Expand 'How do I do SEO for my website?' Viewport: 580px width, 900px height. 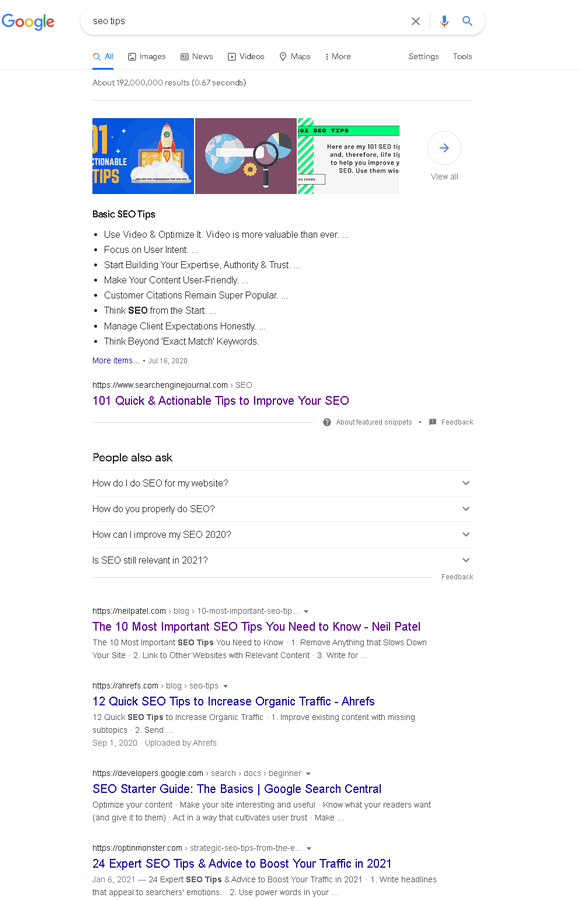pyautogui.click(x=282, y=483)
